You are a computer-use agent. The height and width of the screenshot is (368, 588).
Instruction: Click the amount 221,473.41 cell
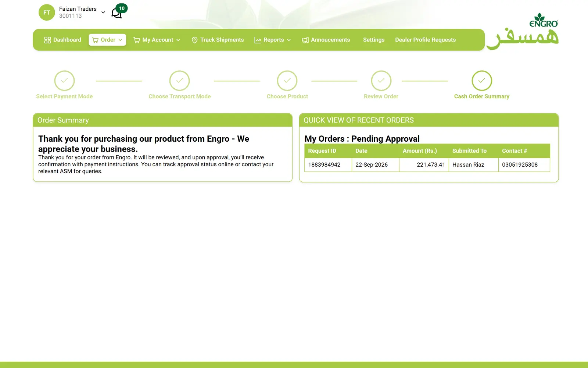424,165
